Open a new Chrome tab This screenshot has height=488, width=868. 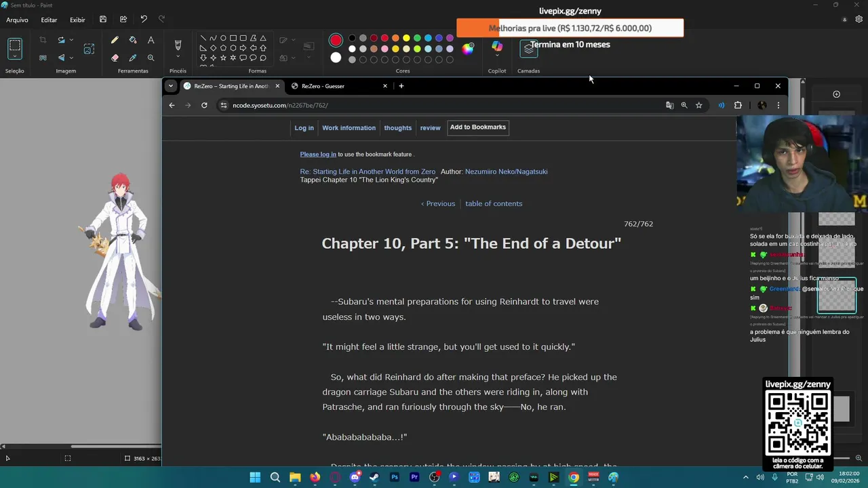pyautogui.click(x=401, y=86)
